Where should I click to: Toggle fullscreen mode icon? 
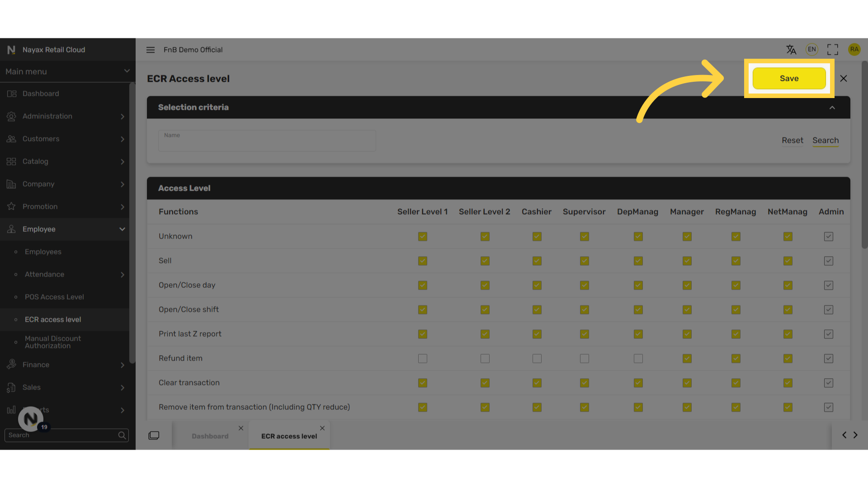(x=832, y=50)
